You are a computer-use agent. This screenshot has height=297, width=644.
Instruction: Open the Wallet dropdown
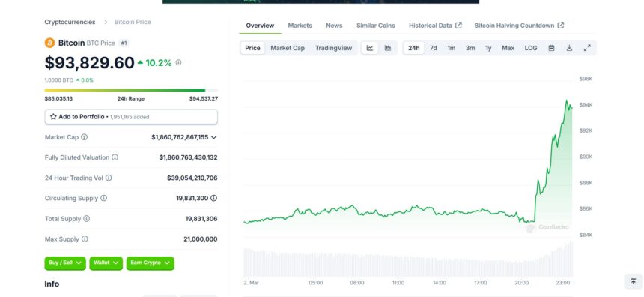(106, 262)
